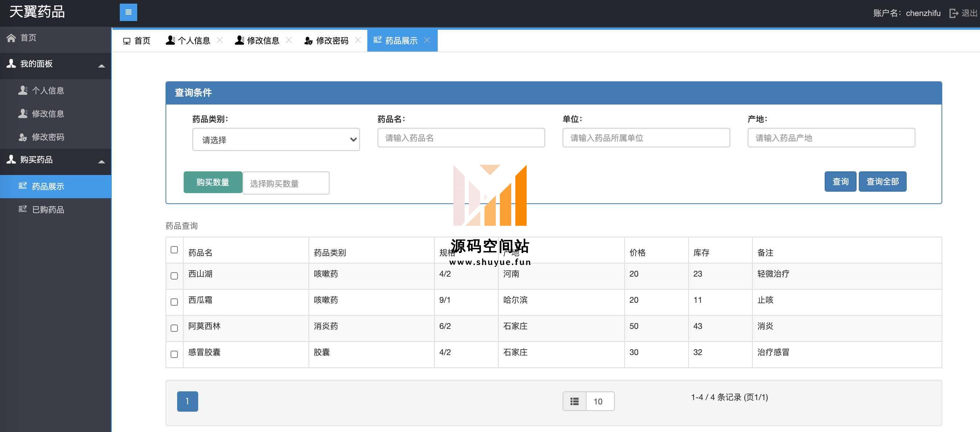The image size is (980, 432).
Task: Click the user icon beside 购买药品
Action: 11,159
